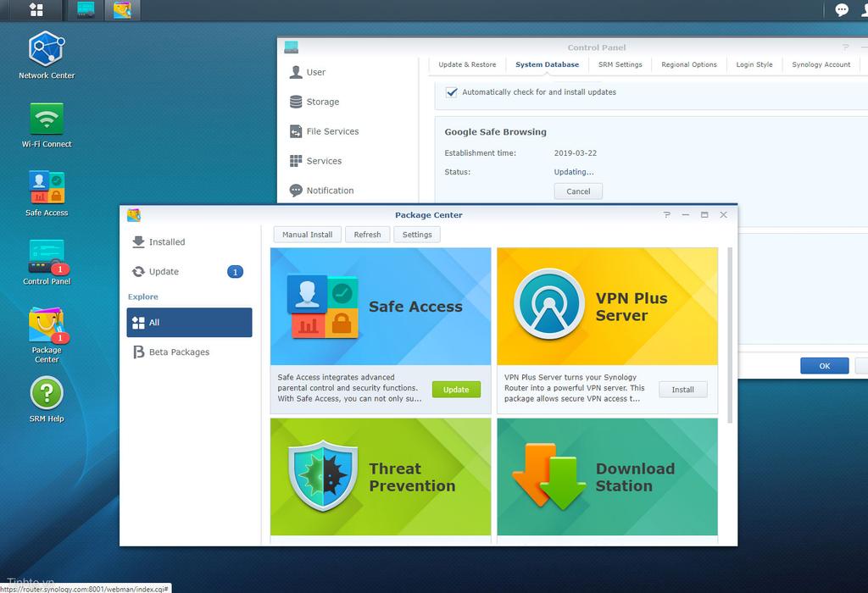This screenshot has width=868, height=593.
Task: Click Package Center help question mark
Action: tap(666, 214)
